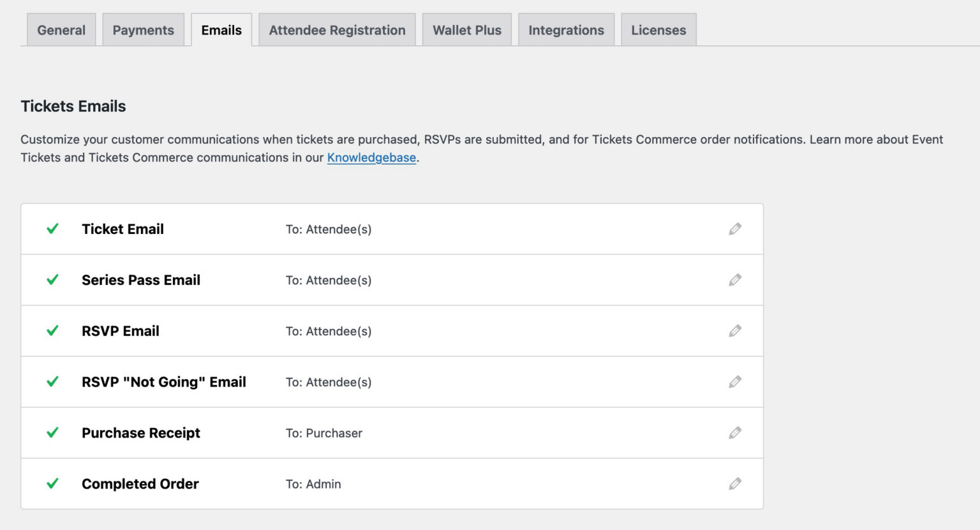Follow the Knowledgebase link
This screenshot has width=980, height=530.
[x=371, y=158]
